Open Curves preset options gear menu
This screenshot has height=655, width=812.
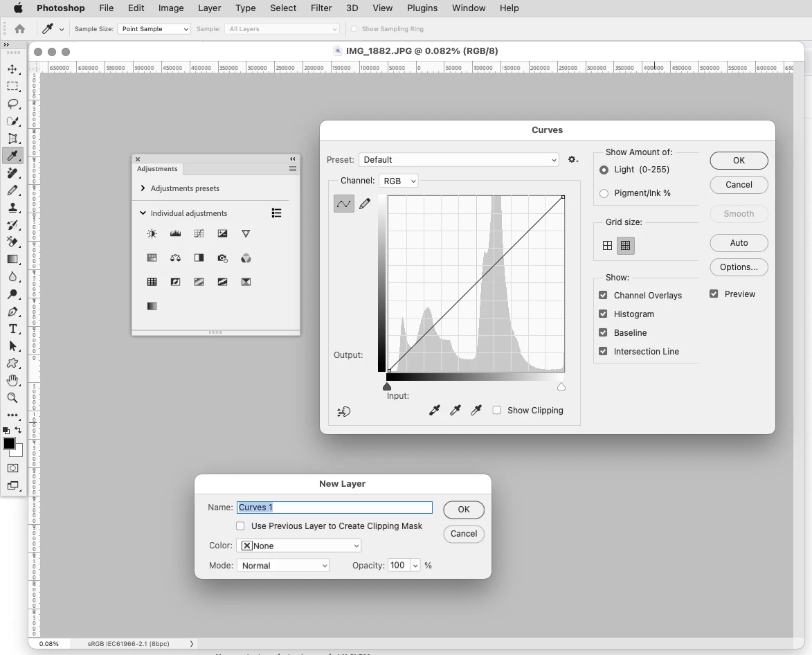click(x=572, y=159)
